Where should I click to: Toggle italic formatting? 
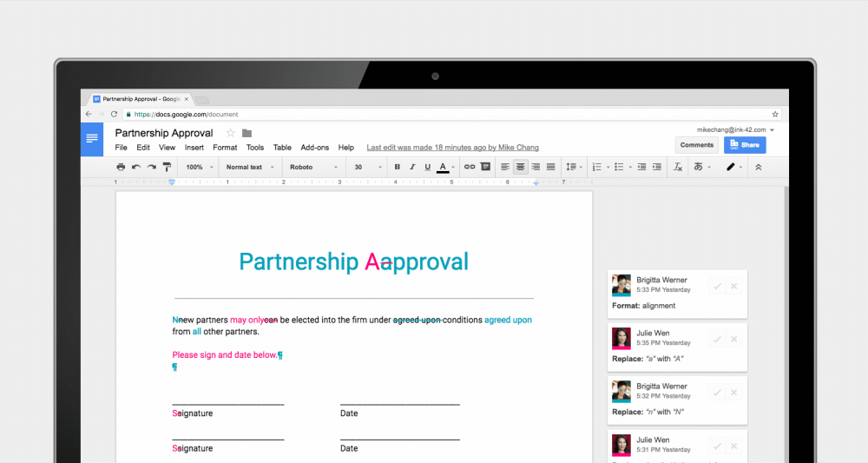tap(412, 167)
